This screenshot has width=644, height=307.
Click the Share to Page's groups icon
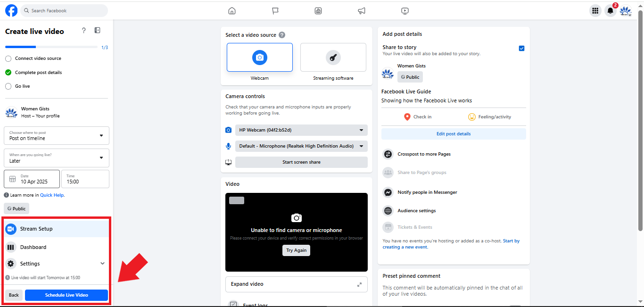pyautogui.click(x=388, y=173)
